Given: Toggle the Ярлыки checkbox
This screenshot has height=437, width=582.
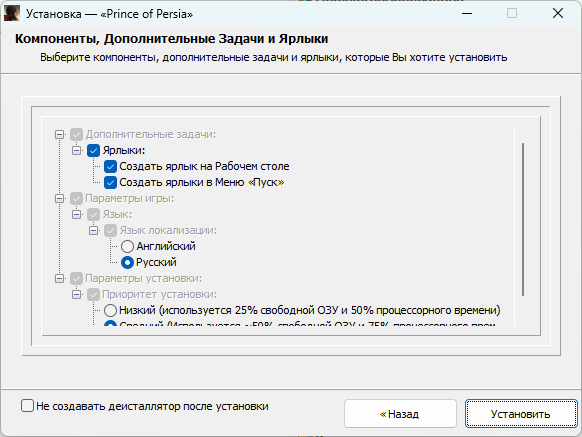Looking at the screenshot, I should tap(94, 150).
